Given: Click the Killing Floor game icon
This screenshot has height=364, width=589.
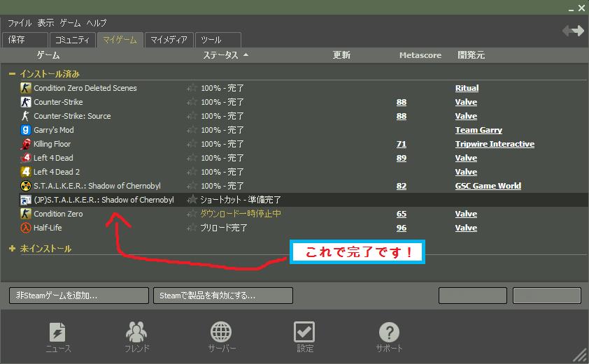Looking at the screenshot, I should [26, 144].
